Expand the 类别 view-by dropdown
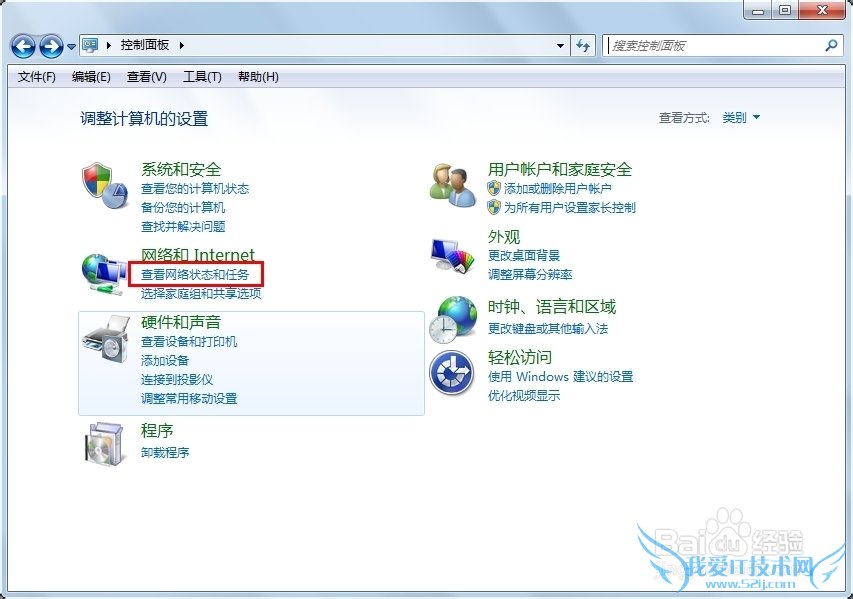 tap(740, 118)
